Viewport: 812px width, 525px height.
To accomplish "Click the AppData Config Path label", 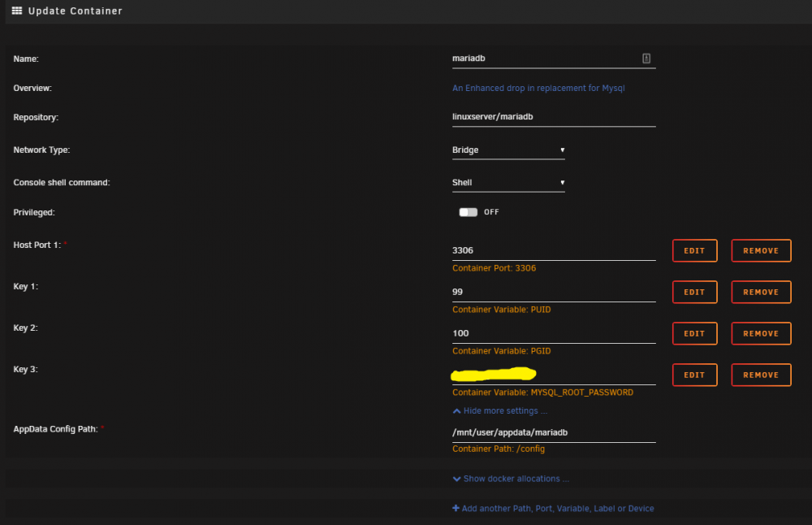I will click(x=55, y=429).
